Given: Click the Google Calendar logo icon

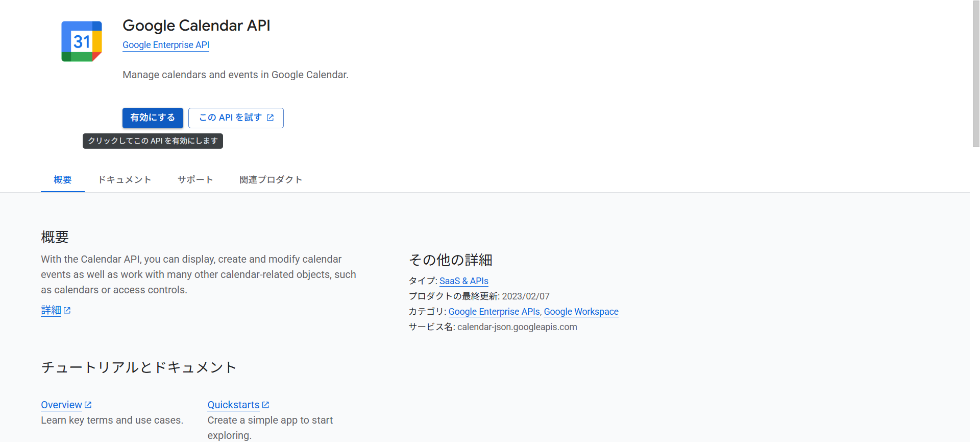Looking at the screenshot, I should coord(82,41).
